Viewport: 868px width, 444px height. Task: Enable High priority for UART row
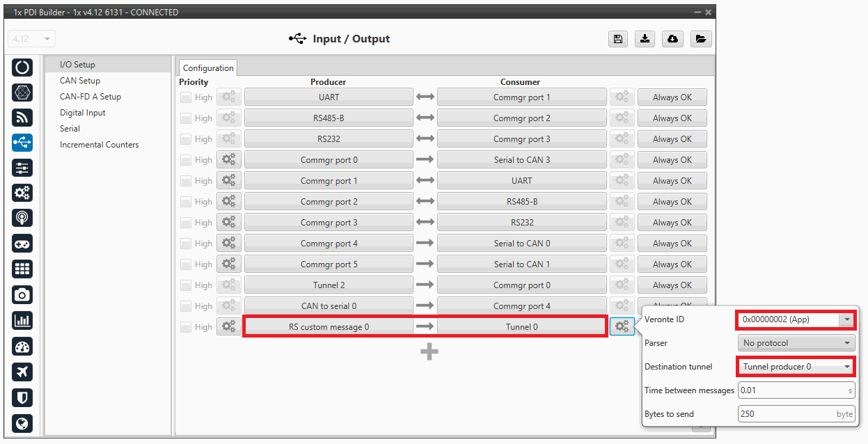[186, 97]
